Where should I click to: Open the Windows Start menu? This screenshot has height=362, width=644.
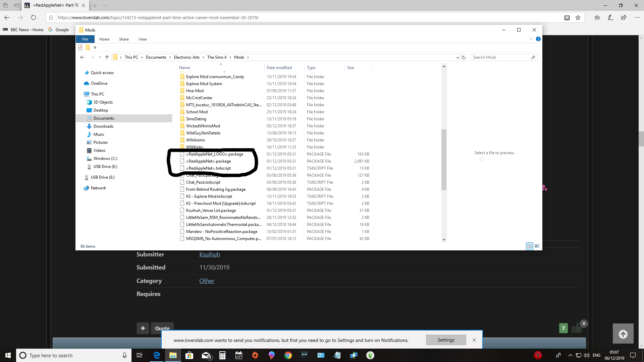[8, 355]
